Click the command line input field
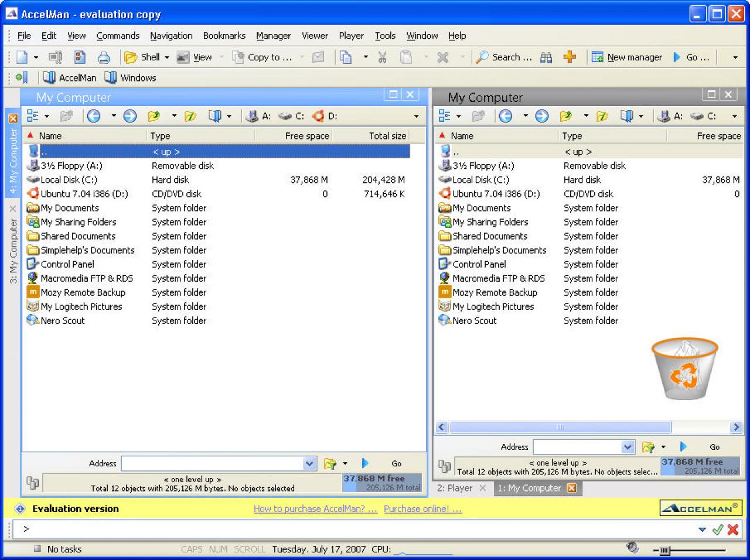 359,530
